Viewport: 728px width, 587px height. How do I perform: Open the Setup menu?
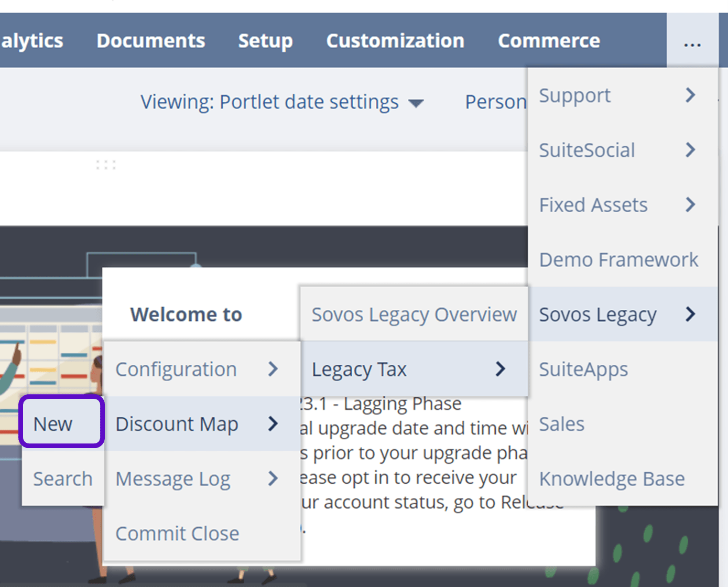click(265, 41)
